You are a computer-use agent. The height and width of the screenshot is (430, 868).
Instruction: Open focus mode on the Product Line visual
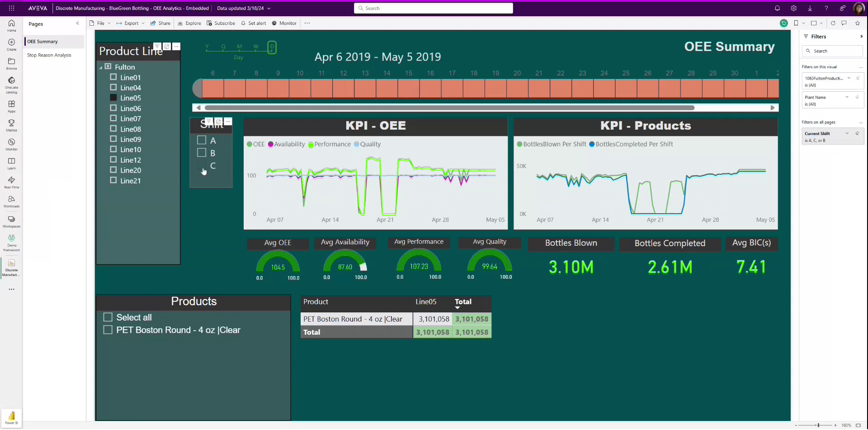(166, 47)
